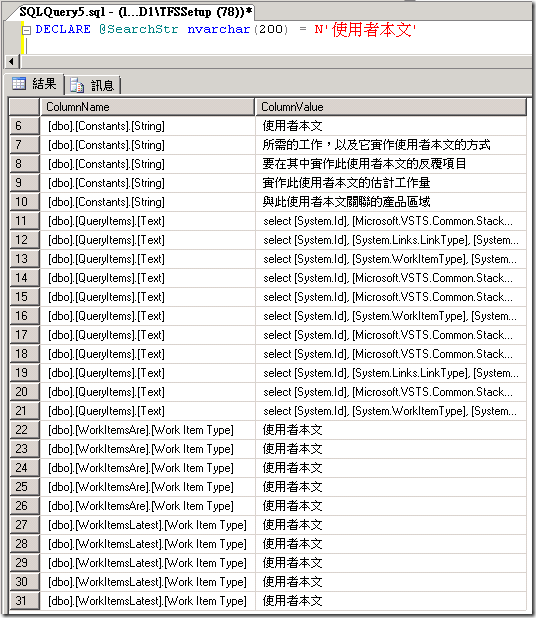Select row 16 ColumnValue cell

click(x=391, y=316)
